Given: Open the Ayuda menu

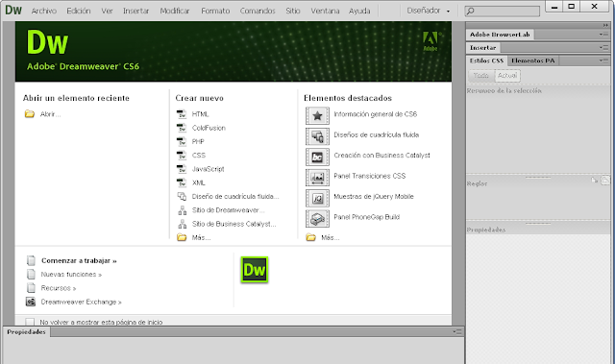Looking at the screenshot, I should tap(359, 11).
